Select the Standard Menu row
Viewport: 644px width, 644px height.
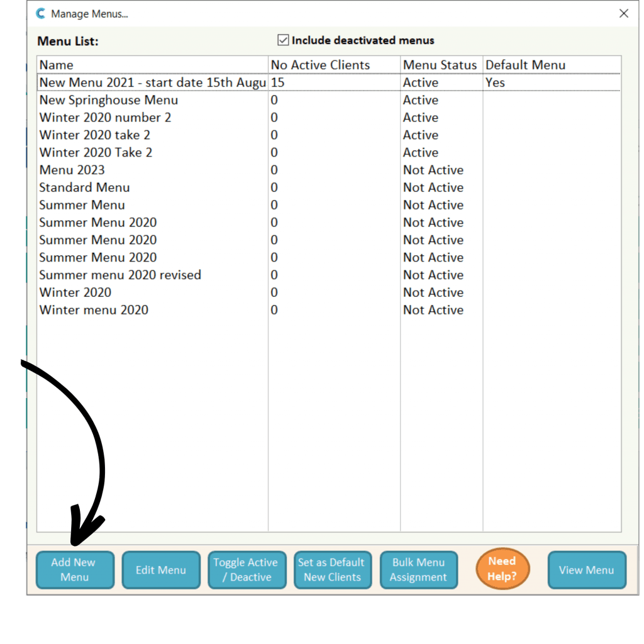(x=328, y=187)
